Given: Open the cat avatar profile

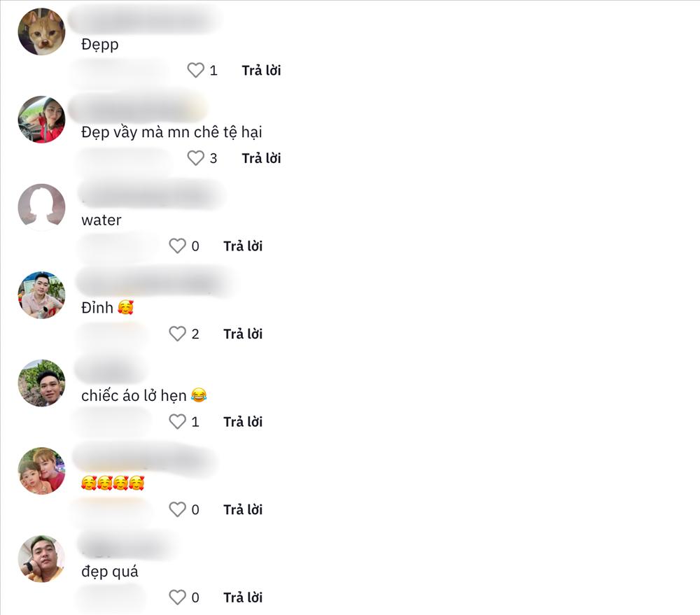Looking at the screenshot, I should (41, 31).
